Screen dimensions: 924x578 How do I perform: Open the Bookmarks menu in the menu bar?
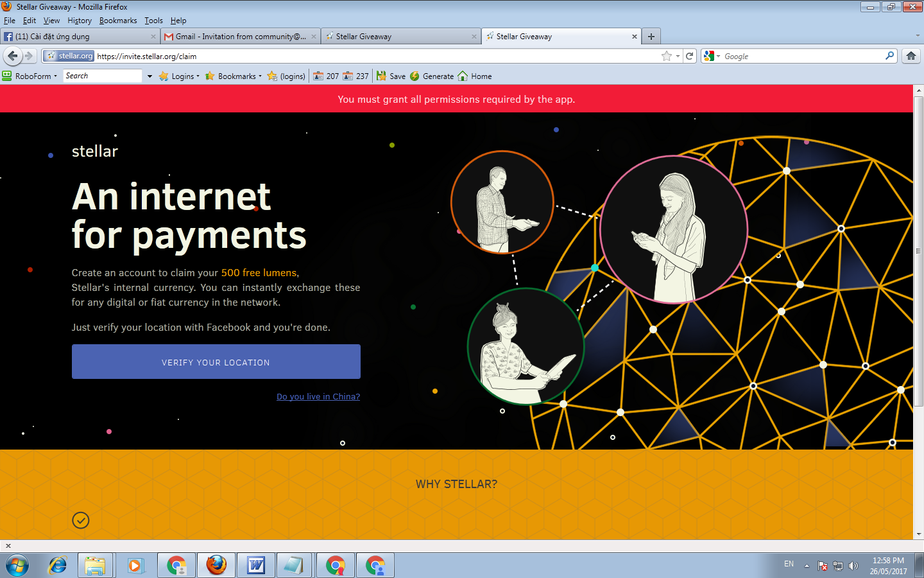(118, 21)
